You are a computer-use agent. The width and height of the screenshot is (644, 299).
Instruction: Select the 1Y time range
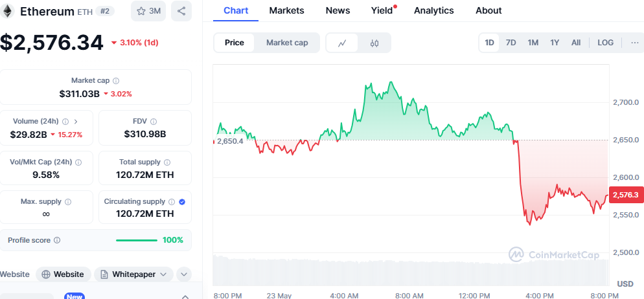(555, 43)
